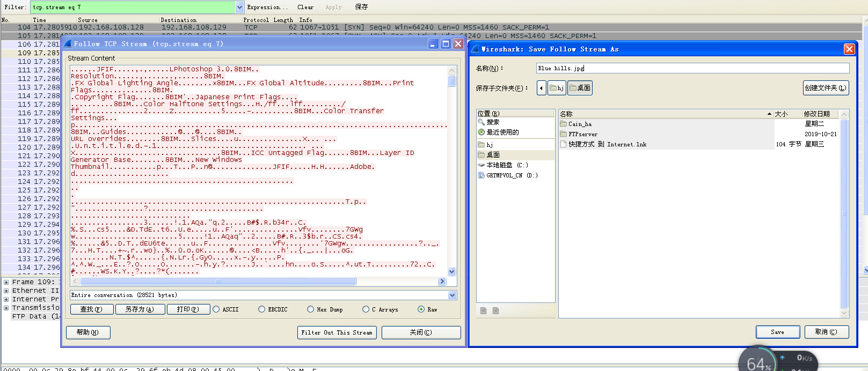Click the 名称 filename input field

[693, 68]
